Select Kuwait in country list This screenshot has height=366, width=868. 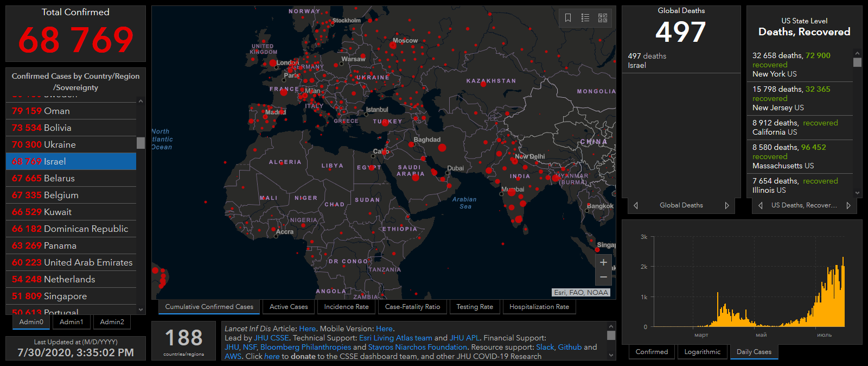pos(71,212)
